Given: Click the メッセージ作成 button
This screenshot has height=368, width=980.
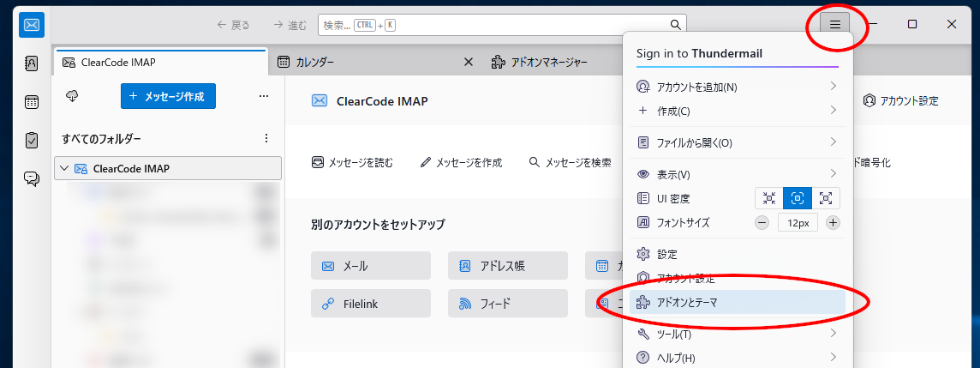Looking at the screenshot, I should 168,96.
